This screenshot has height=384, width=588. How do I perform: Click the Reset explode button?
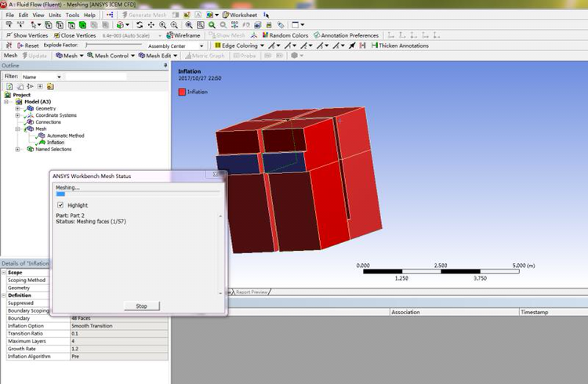27,45
